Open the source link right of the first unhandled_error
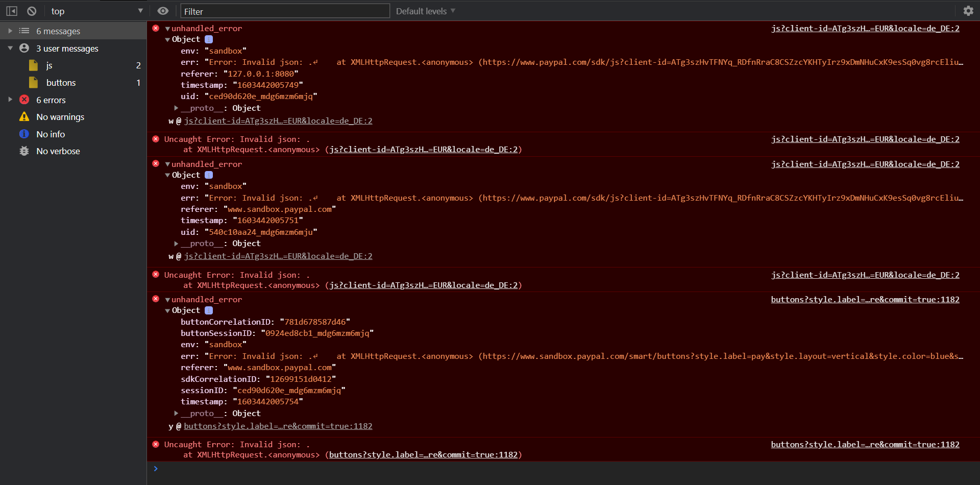 (x=865, y=29)
